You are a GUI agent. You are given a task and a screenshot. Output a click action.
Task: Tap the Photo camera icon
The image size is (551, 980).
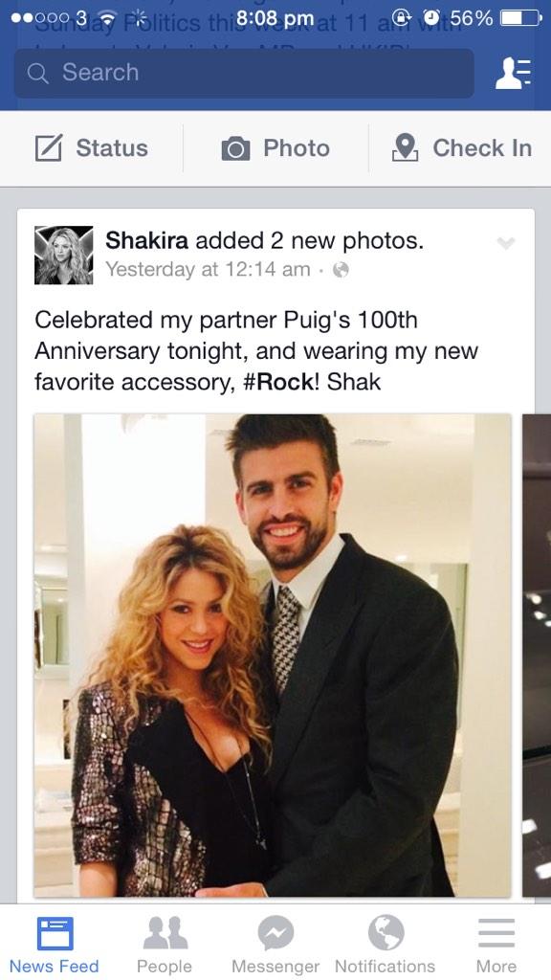click(235, 148)
